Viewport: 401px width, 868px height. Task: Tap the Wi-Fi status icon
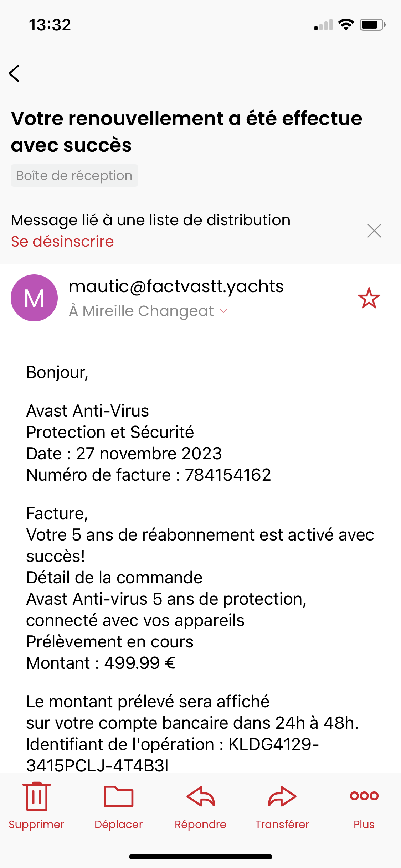[346, 25]
